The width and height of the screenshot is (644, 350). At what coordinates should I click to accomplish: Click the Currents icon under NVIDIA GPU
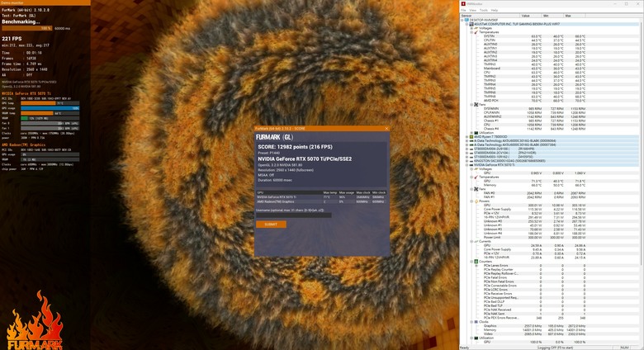click(476, 242)
